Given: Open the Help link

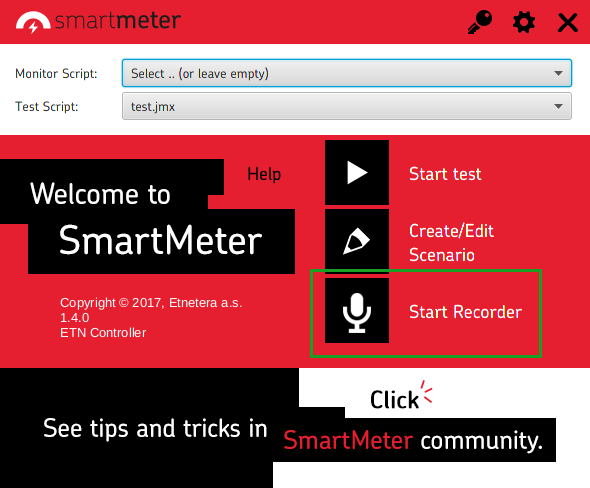Looking at the screenshot, I should [x=264, y=174].
